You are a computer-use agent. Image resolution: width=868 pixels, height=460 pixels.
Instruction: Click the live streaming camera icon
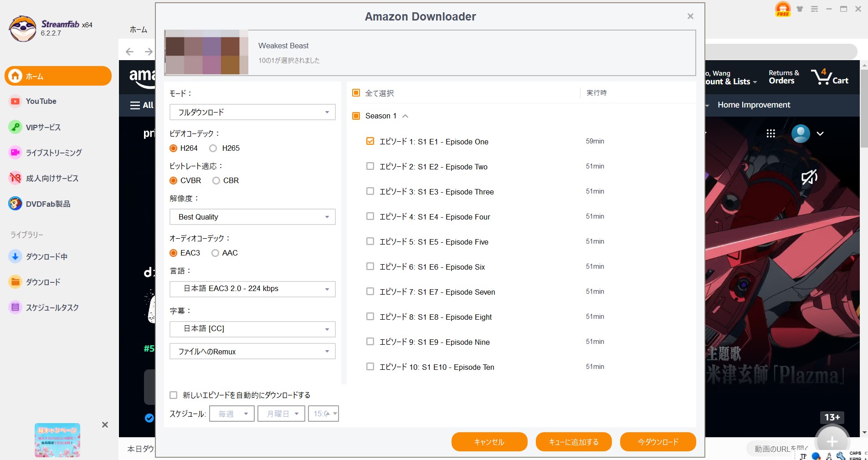click(x=15, y=153)
